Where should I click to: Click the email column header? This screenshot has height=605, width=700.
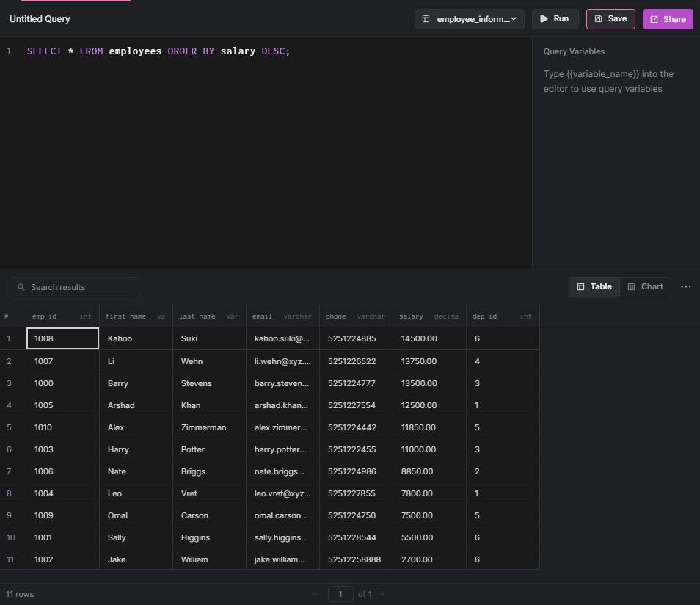282,316
